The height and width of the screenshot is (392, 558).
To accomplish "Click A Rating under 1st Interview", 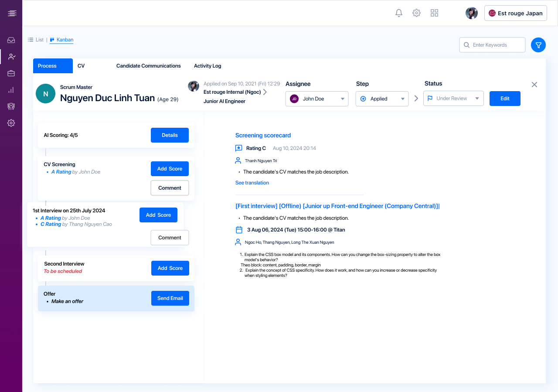I will tap(65, 218).
